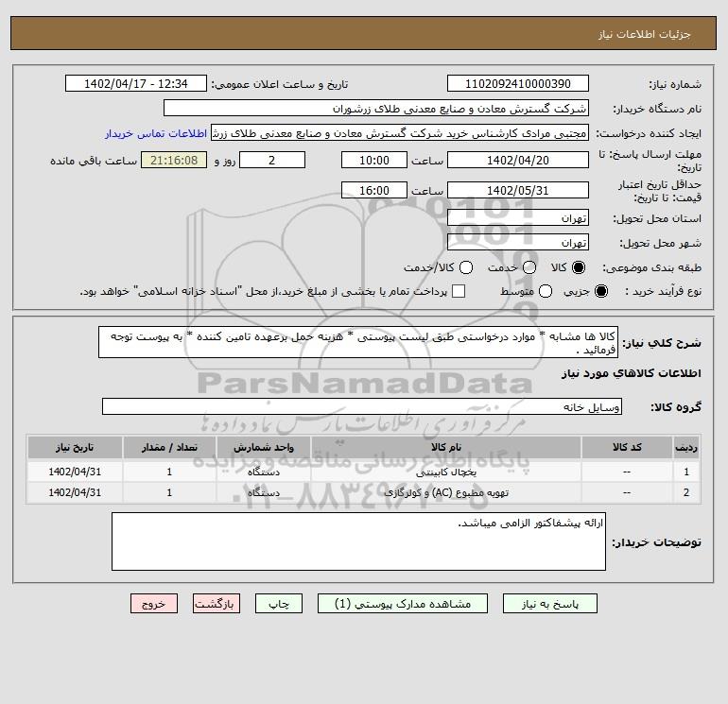Viewport: 728px width, 704px height.
Task: Click the تهویه مطبوع (AC) و کولرگازی cell
Action: [x=445, y=492]
